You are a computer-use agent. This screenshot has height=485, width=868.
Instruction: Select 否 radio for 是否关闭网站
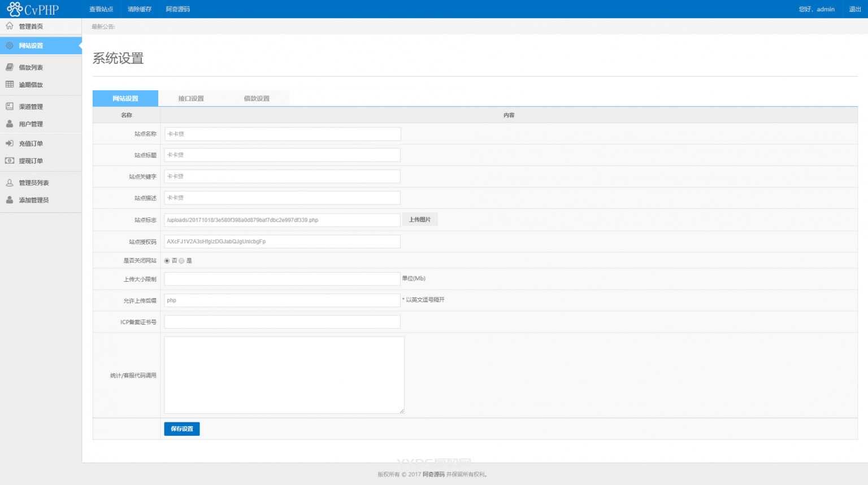click(167, 261)
